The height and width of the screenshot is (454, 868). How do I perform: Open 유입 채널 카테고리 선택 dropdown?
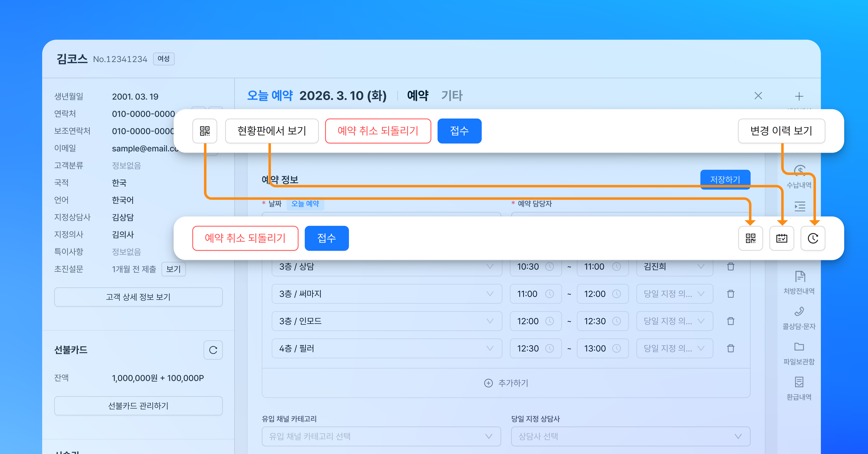(x=381, y=436)
